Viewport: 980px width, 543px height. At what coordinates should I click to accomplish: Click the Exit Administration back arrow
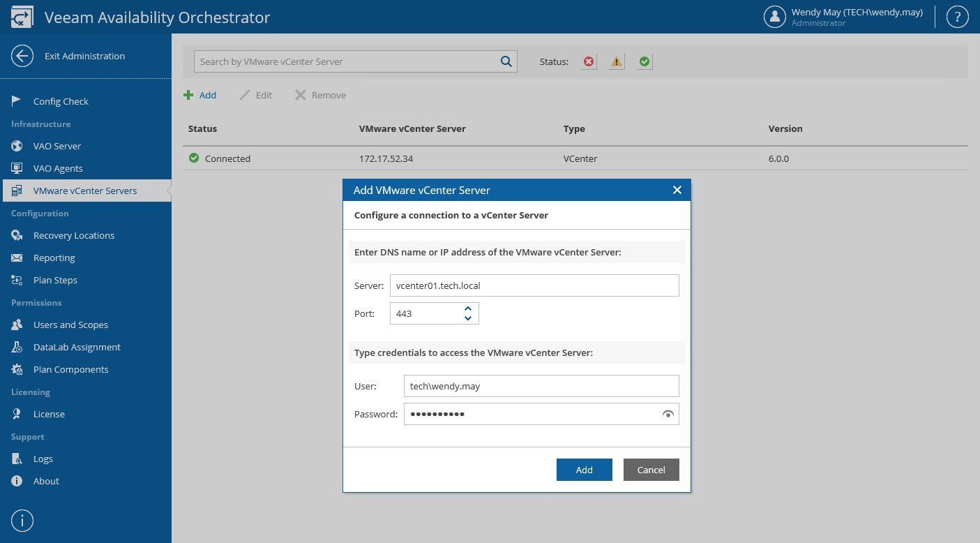pyautogui.click(x=22, y=56)
